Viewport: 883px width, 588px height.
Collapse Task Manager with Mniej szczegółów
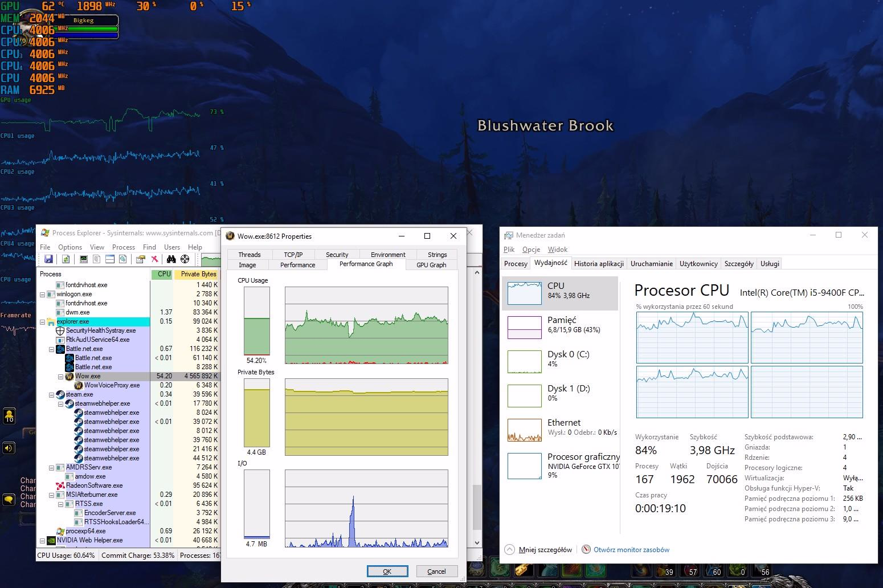click(x=538, y=550)
